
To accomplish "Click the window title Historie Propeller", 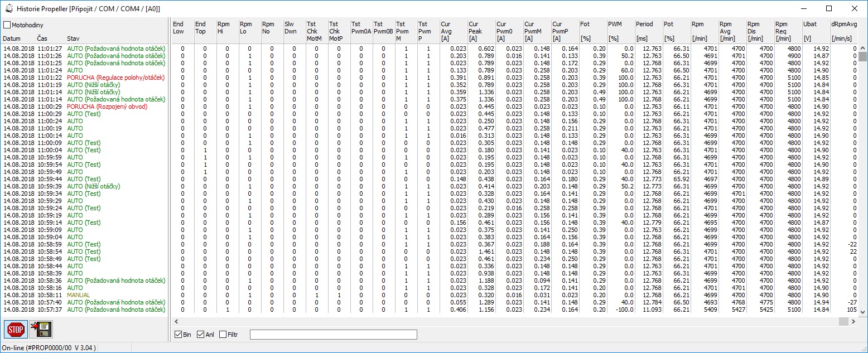I will (89, 8).
